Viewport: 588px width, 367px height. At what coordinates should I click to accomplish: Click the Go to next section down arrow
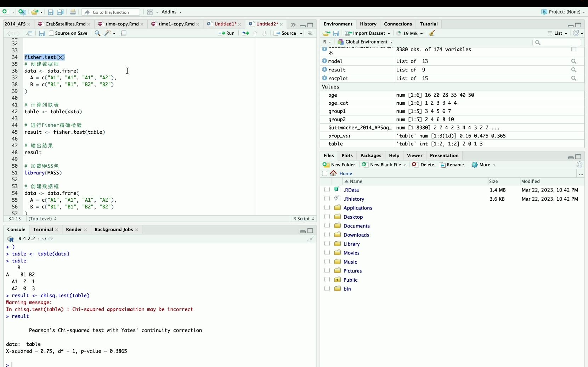tap(265, 33)
